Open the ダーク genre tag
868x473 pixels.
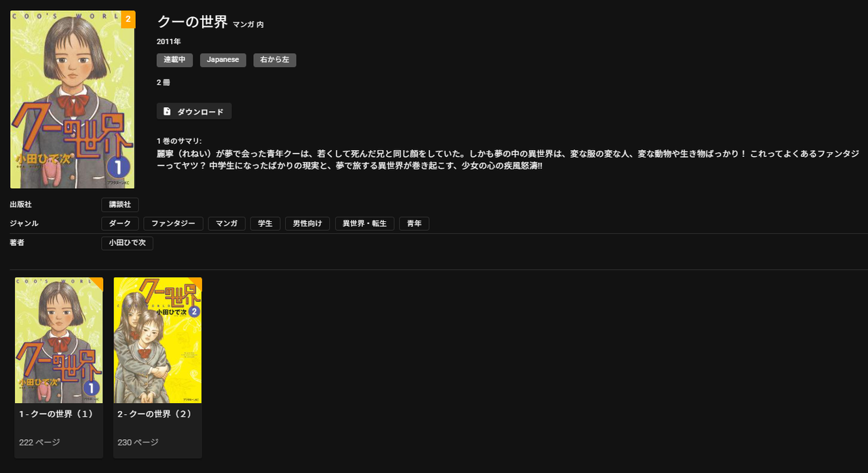tap(120, 223)
